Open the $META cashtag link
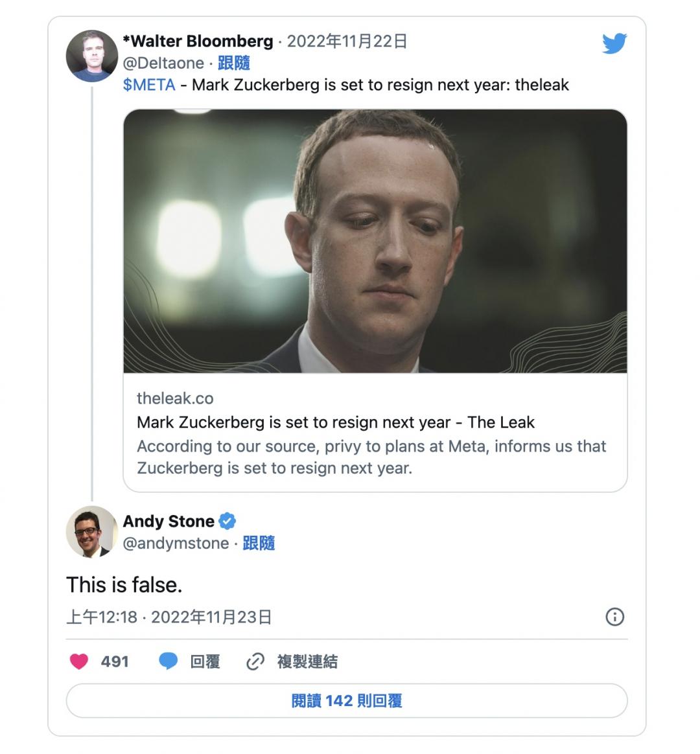 point(149,85)
